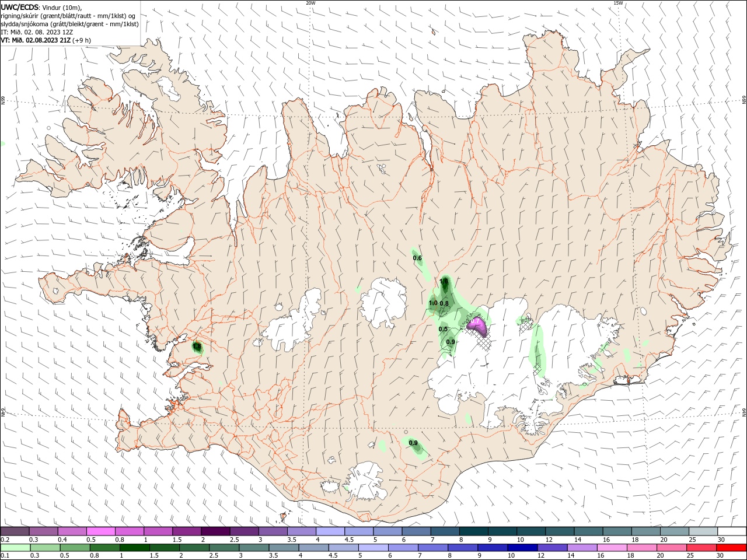Click the '20W' longitude label at the top edge

tap(311, 3)
